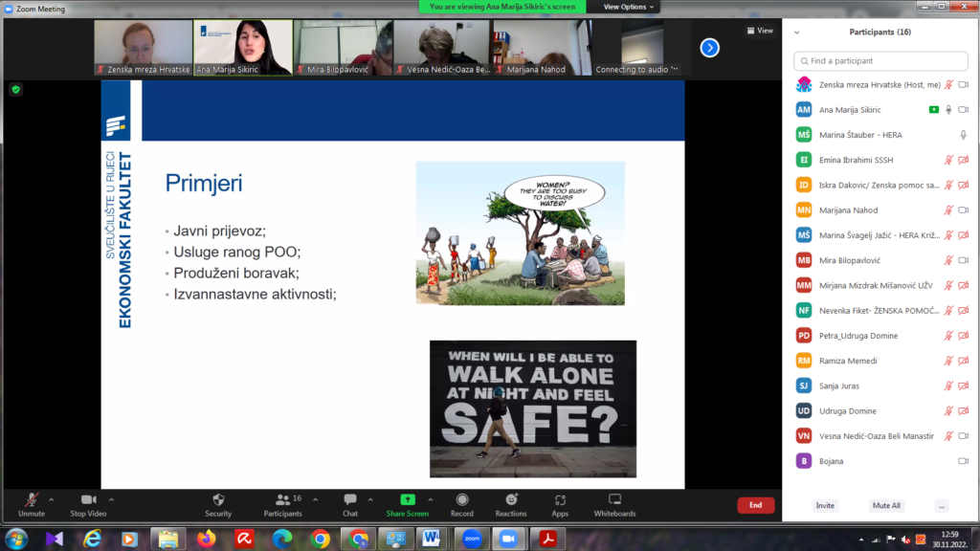Image resolution: width=980 pixels, height=551 pixels.
Task: Select Zenska mreza Hrvatske's video thumbnail
Action: [x=144, y=48]
